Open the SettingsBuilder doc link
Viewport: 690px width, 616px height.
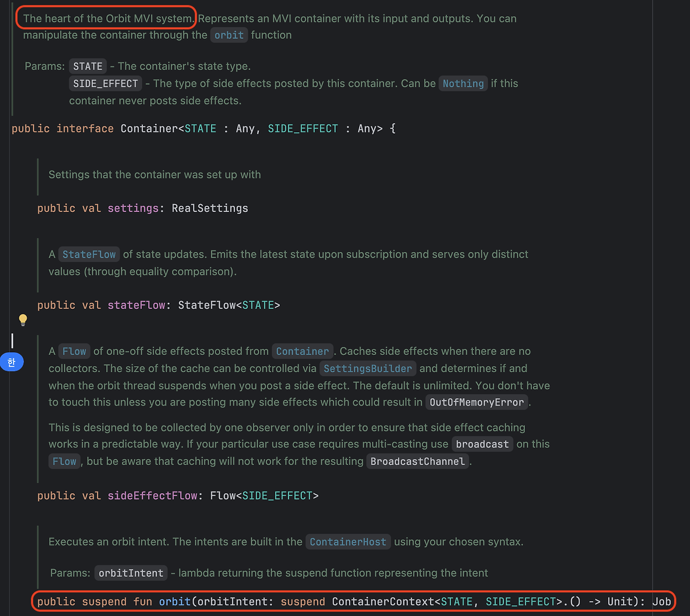(x=368, y=369)
